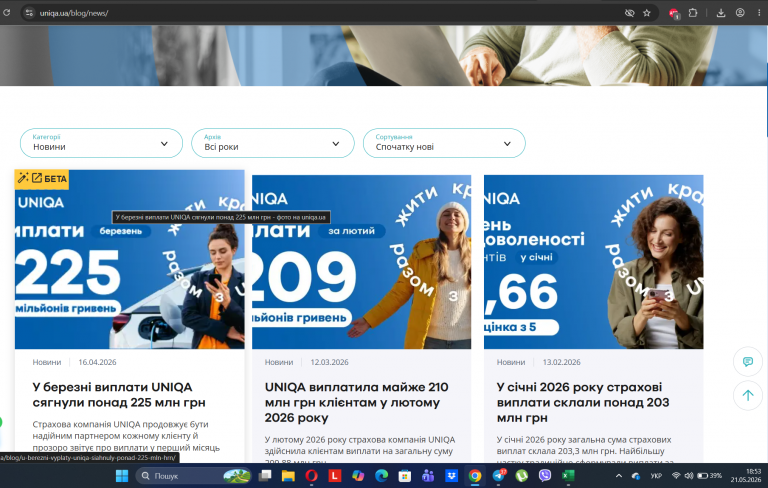Switch the УКР keyboard language indicator
Viewport: 768px width, 488px height.
tap(656, 476)
